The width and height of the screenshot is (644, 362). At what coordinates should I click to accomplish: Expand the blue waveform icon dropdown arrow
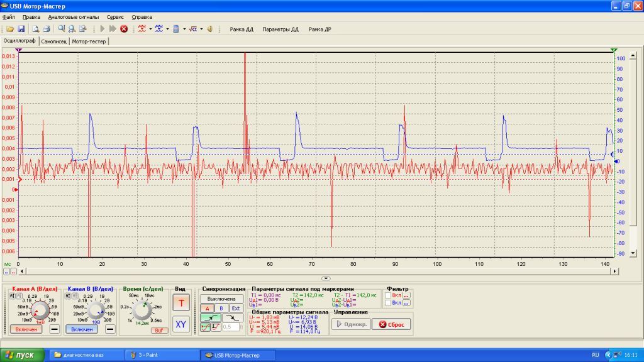tap(167, 29)
